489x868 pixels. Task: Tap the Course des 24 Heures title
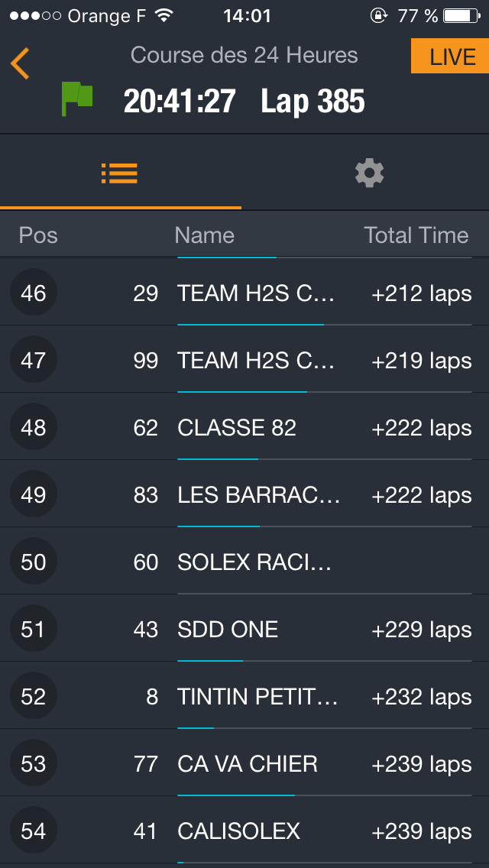coord(244,55)
